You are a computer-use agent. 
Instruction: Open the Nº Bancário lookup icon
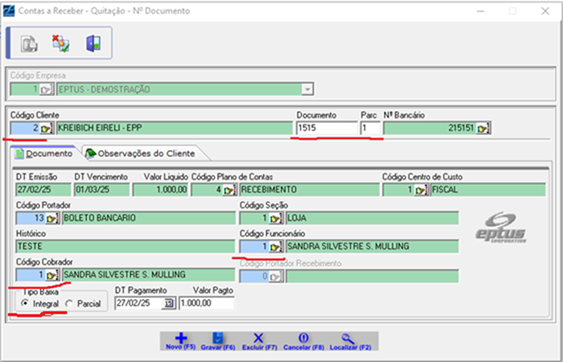[484, 128]
